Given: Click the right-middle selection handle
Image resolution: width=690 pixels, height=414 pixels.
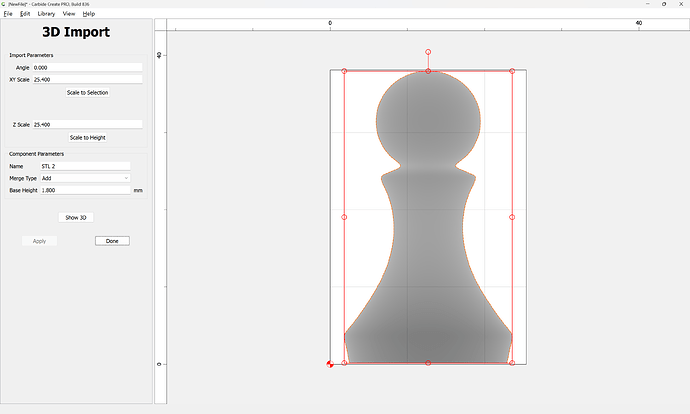Looking at the screenshot, I should [x=512, y=217].
